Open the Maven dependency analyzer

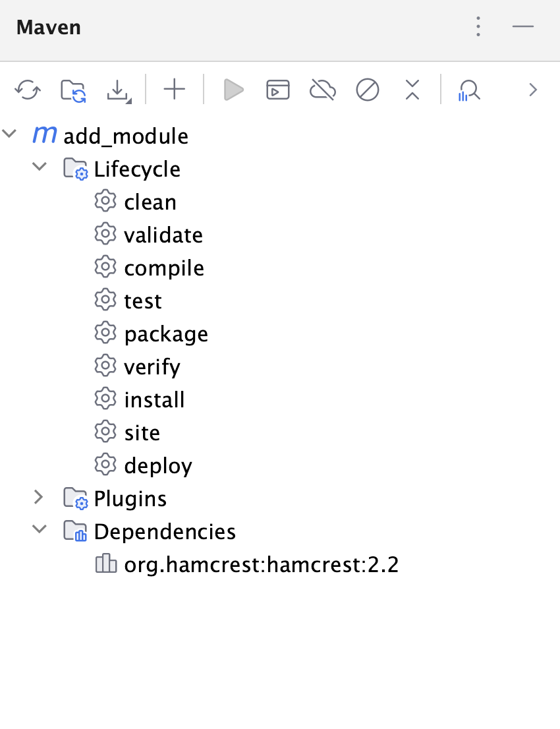tap(468, 90)
